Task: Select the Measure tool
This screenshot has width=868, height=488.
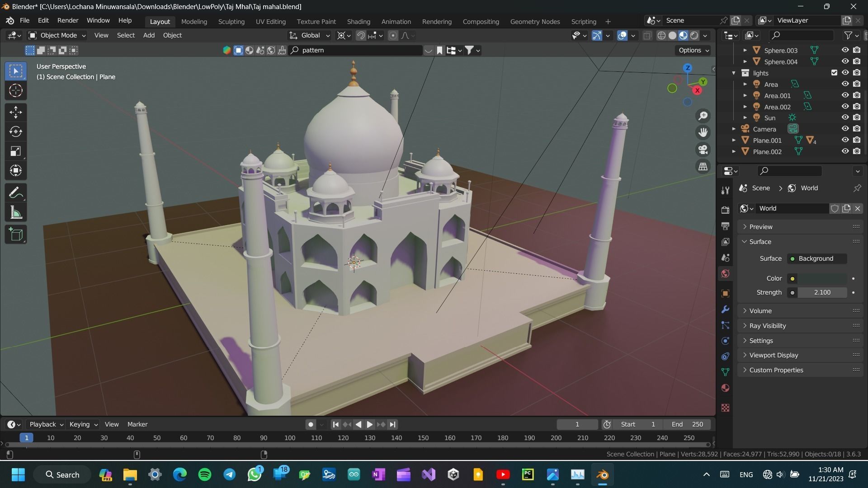Action: (x=16, y=212)
